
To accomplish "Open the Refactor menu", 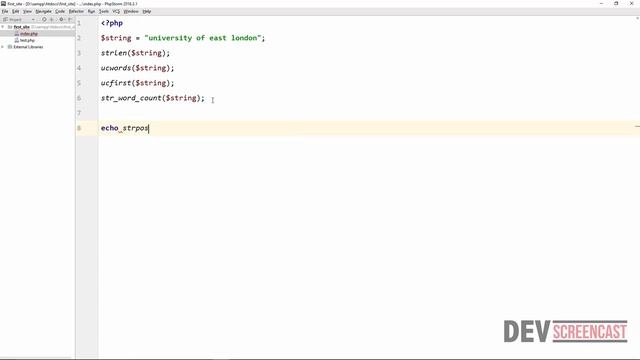I will click(x=76, y=11).
